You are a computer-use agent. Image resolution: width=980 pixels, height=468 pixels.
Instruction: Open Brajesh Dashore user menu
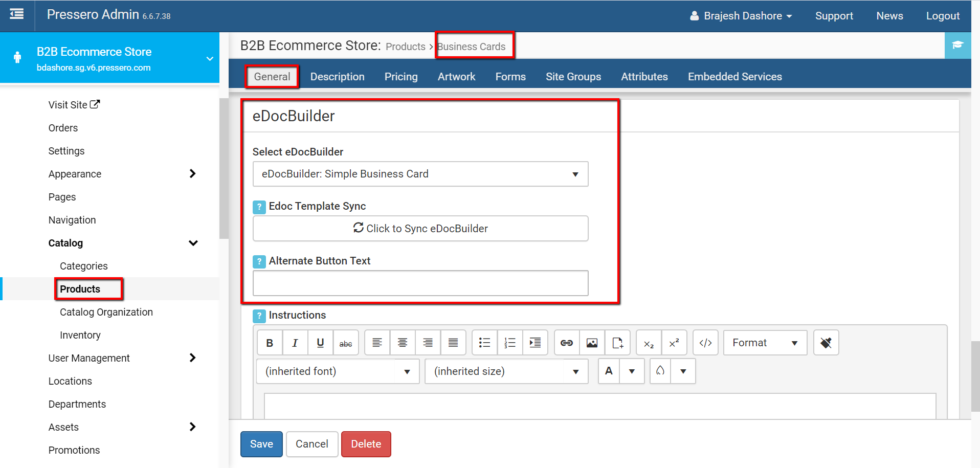coord(741,16)
